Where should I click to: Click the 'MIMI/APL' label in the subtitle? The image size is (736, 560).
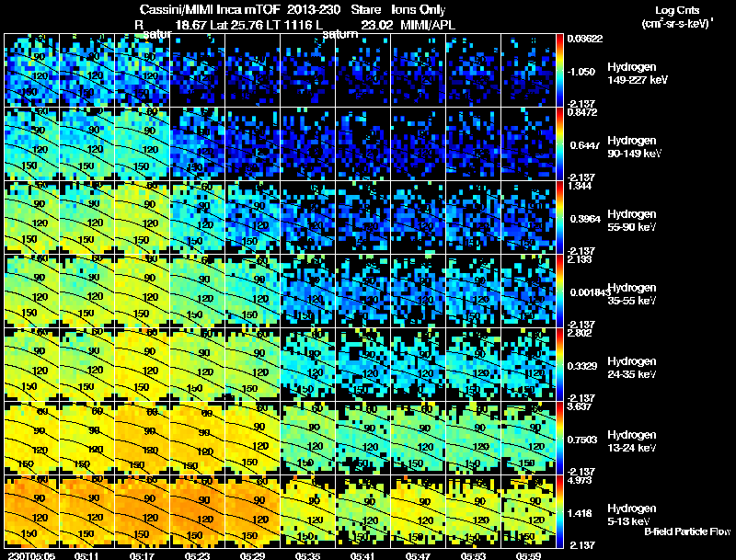[x=428, y=26]
